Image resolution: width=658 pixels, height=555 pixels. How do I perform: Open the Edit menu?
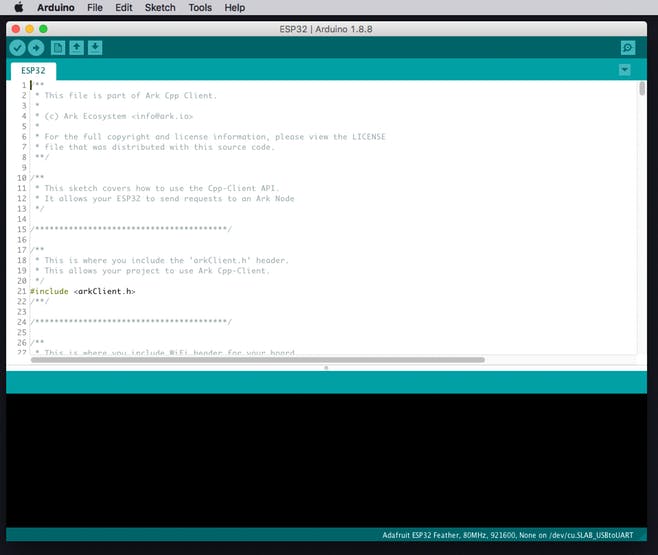[x=124, y=7]
